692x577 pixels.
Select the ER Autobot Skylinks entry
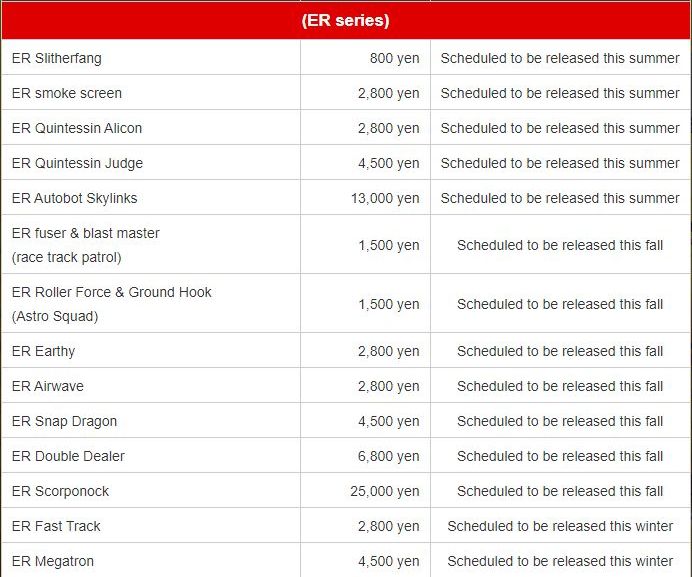(74, 198)
